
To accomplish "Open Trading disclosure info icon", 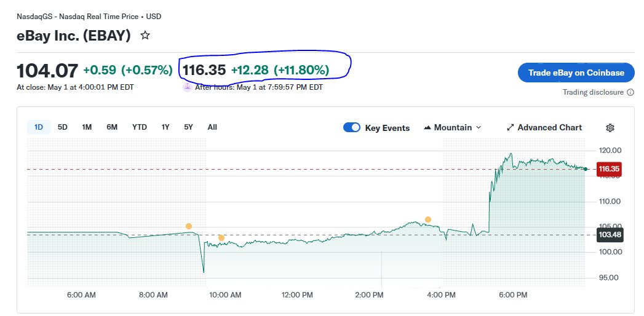I will pos(630,92).
